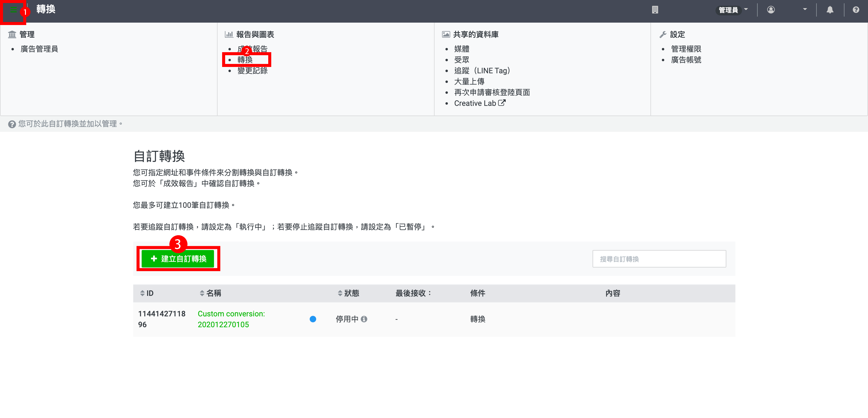
Task: Sort table by ID column arrows
Action: click(x=142, y=293)
